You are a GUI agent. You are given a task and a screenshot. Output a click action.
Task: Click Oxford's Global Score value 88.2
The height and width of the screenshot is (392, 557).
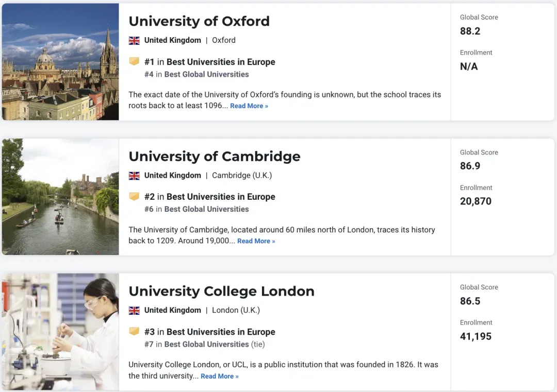(x=470, y=31)
